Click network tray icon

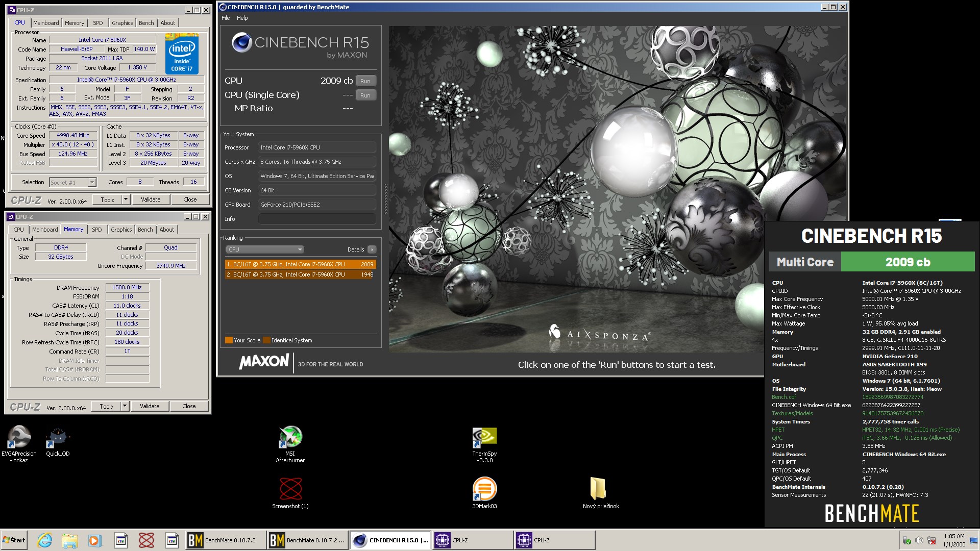click(x=932, y=540)
